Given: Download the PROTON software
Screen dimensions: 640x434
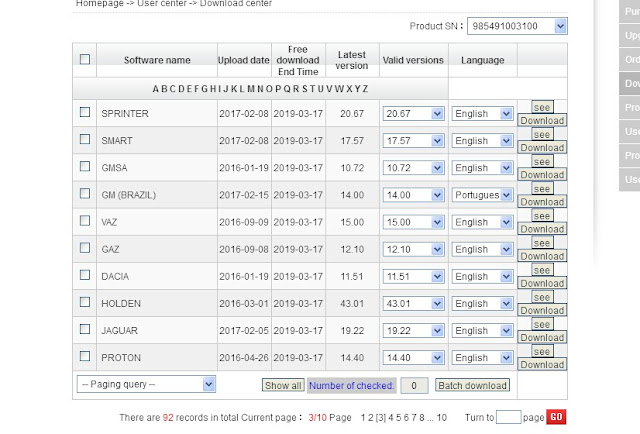Looking at the screenshot, I should coord(542,365).
